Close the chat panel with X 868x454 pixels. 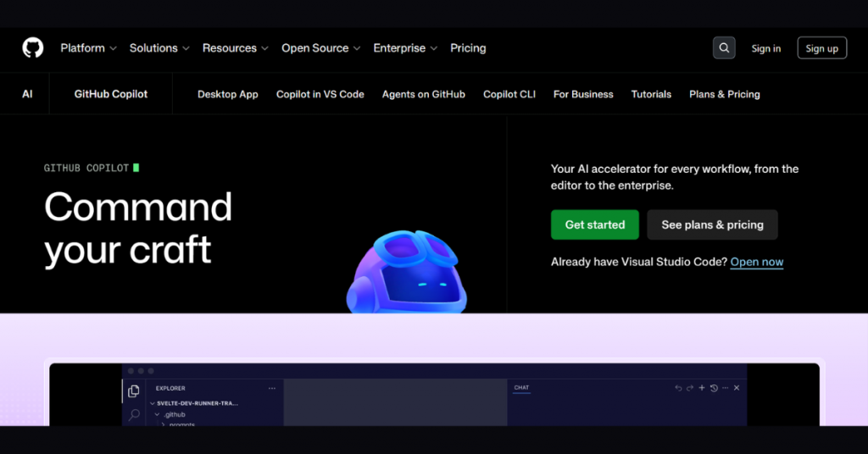pyautogui.click(x=737, y=388)
